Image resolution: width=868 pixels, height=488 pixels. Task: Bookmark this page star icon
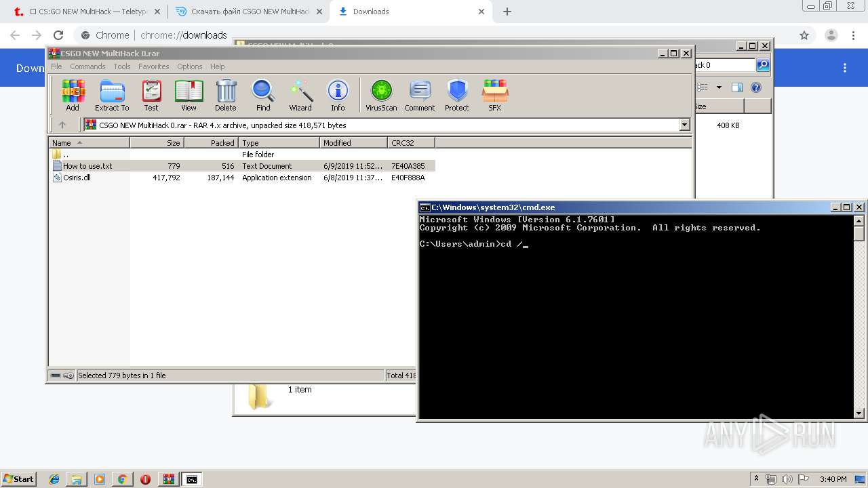(x=804, y=35)
